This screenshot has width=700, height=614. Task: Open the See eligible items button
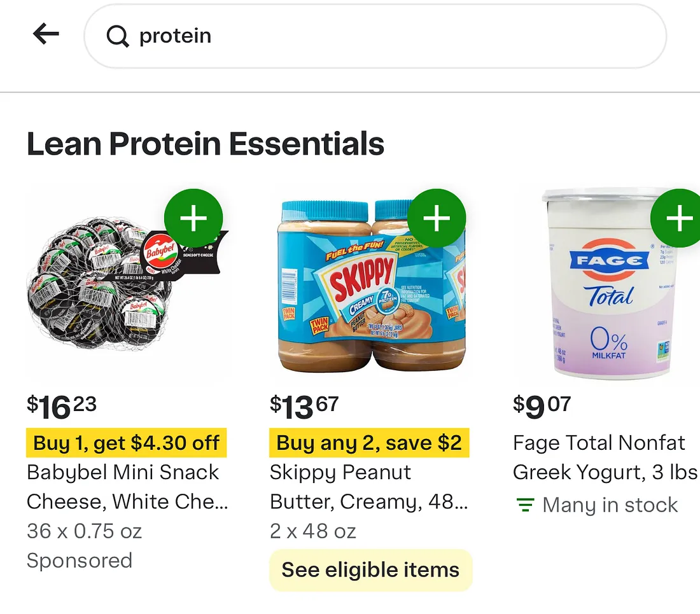click(x=370, y=570)
